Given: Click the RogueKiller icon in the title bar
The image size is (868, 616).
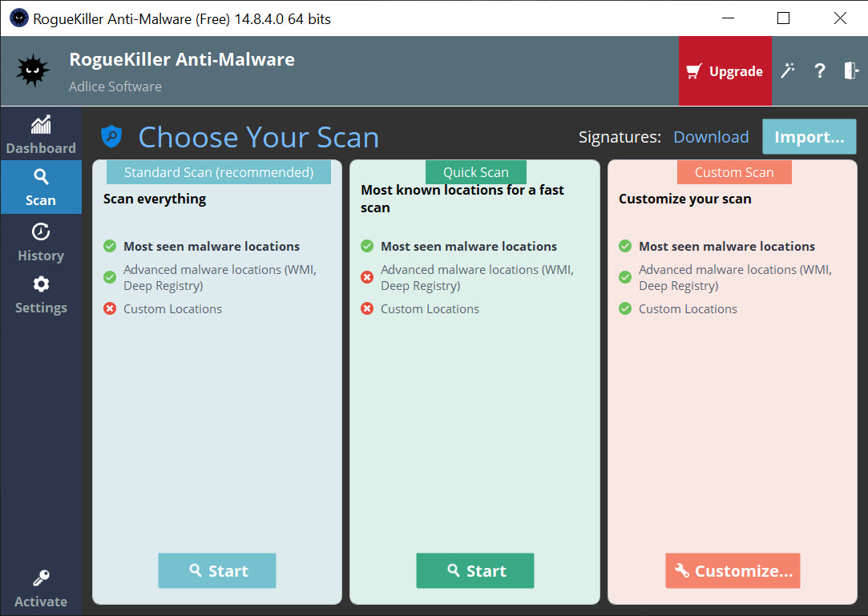Looking at the screenshot, I should (x=18, y=18).
